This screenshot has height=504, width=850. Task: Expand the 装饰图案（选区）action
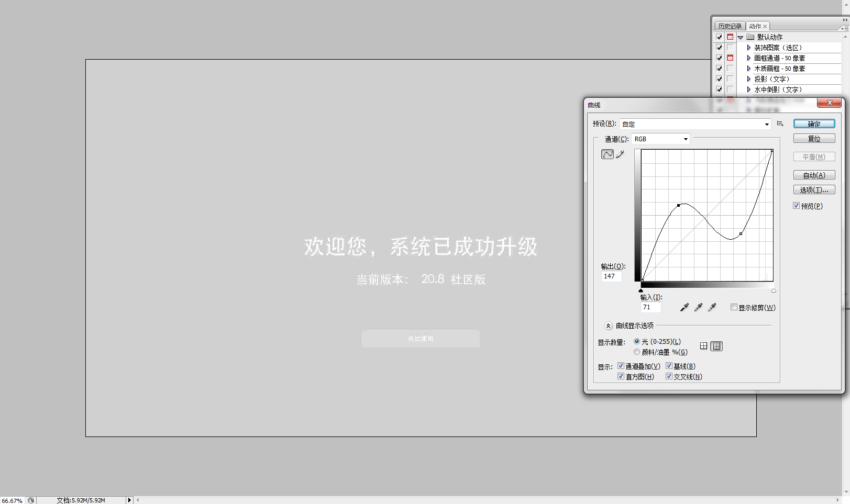coord(749,48)
